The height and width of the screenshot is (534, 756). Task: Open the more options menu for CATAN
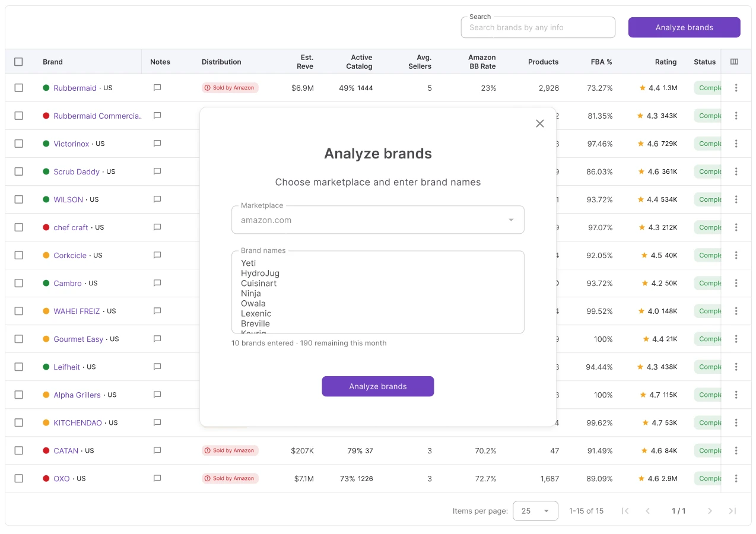click(736, 450)
